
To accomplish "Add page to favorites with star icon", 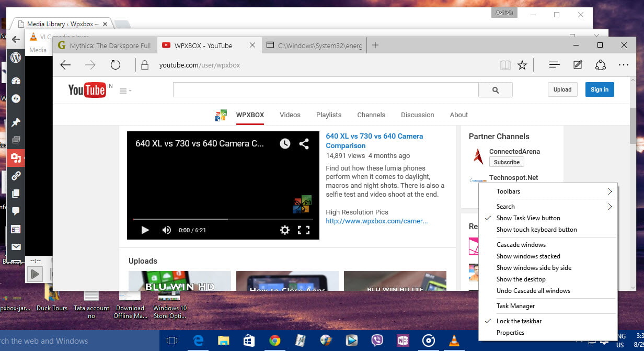I will point(522,65).
